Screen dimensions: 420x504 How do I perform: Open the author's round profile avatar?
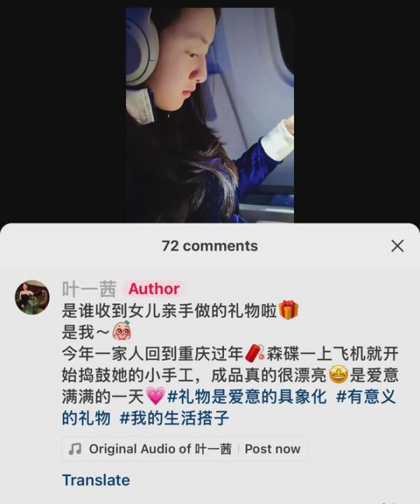coord(32,297)
